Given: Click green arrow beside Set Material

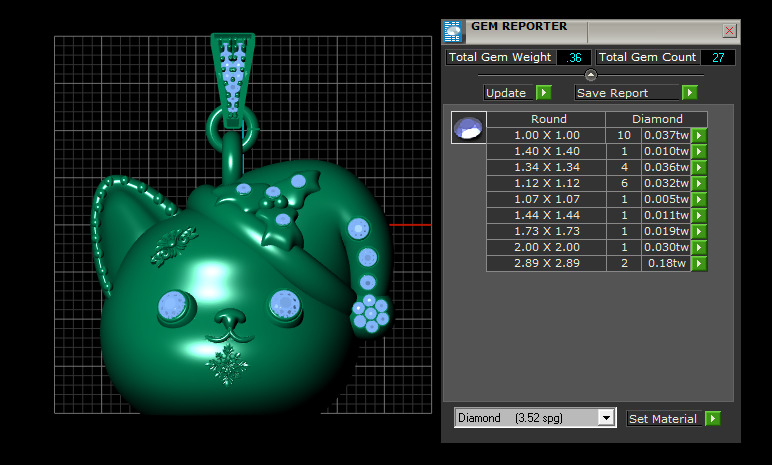Looking at the screenshot, I should (712, 419).
